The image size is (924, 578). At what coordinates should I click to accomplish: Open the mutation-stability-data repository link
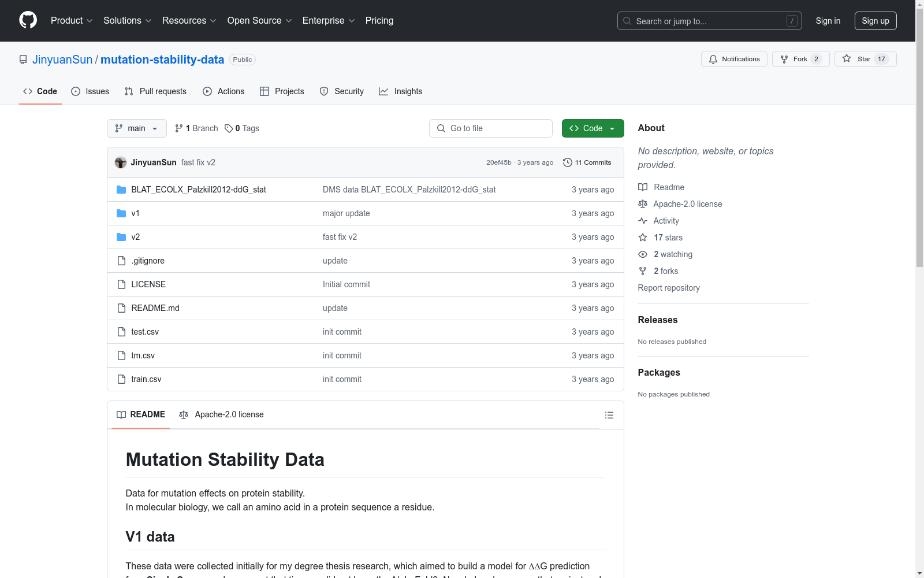click(x=162, y=60)
